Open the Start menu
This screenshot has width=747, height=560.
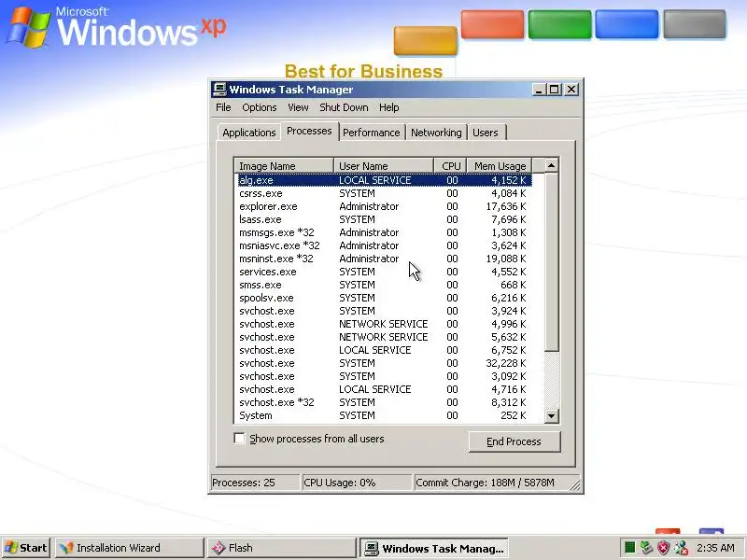26,548
